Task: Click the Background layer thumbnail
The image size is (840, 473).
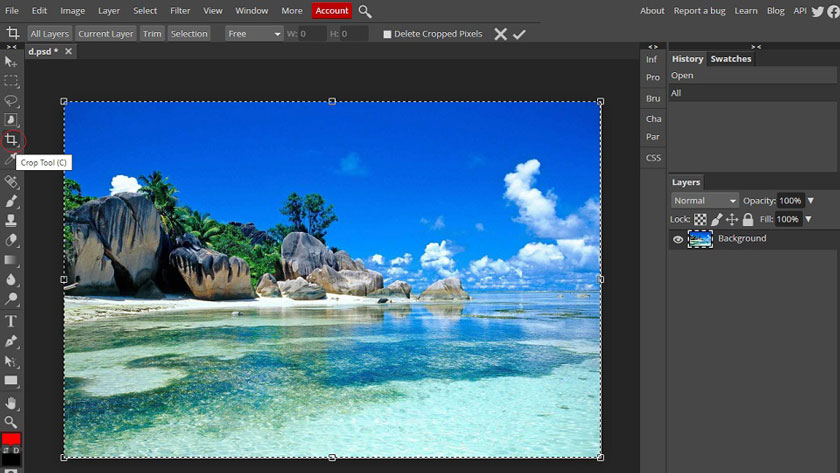Action: (x=700, y=239)
